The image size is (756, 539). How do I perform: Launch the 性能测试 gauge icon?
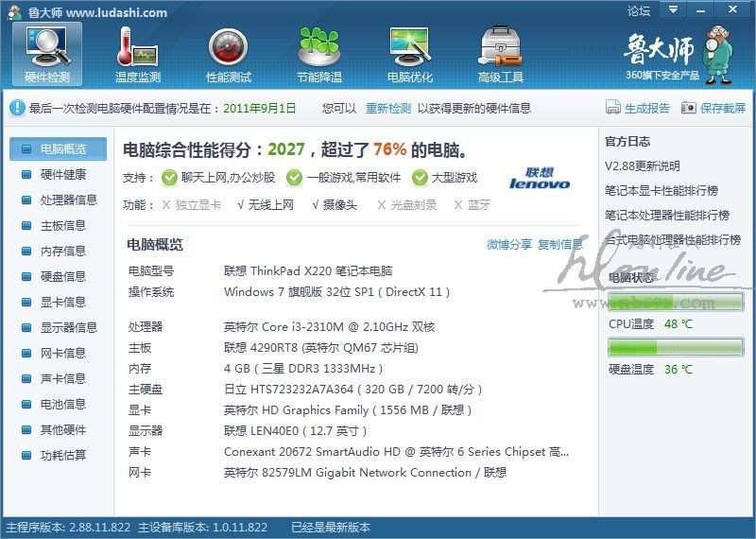click(228, 54)
